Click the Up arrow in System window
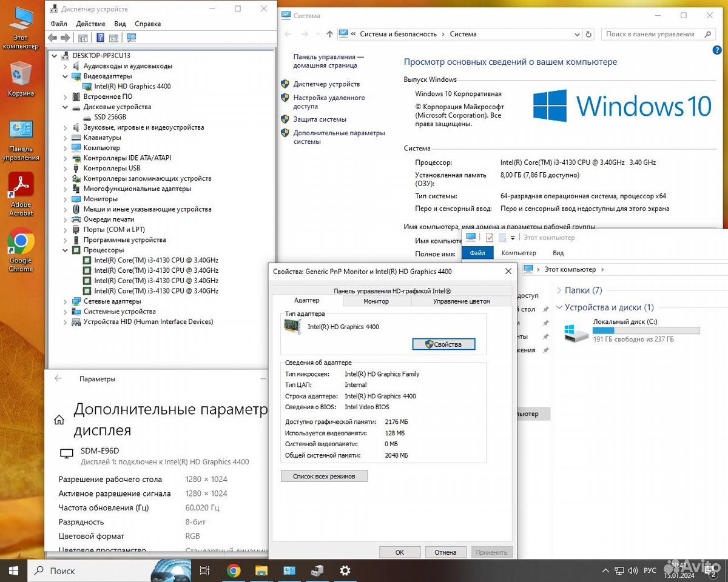Viewport: 728px width, 582px height. click(x=329, y=34)
